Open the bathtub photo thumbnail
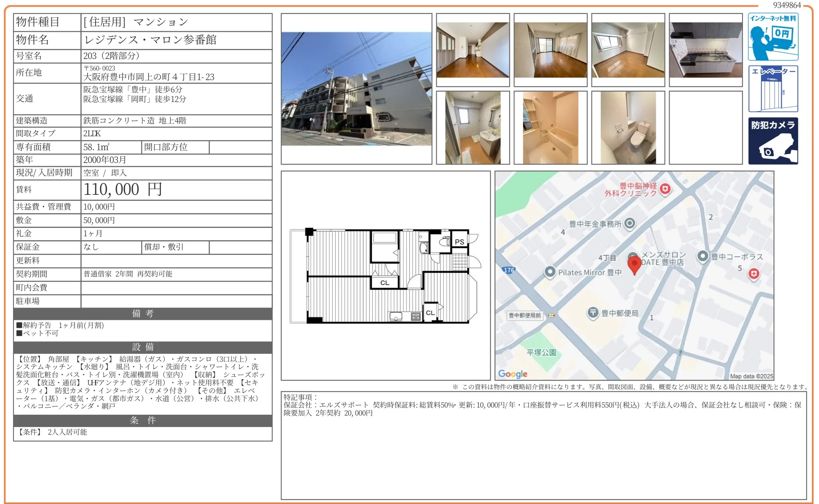This screenshot has height=504, width=819. (550, 127)
